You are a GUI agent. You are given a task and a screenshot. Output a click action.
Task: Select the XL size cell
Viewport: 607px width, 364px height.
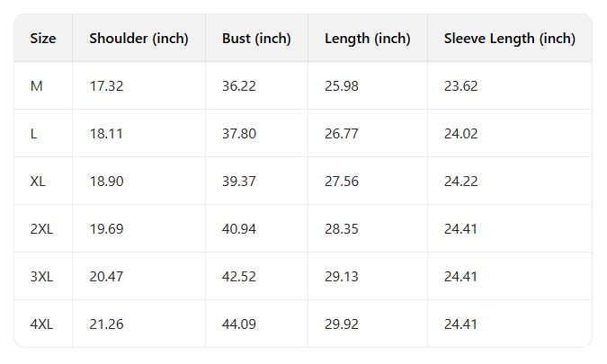pyautogui.click(x=39, y=182)
